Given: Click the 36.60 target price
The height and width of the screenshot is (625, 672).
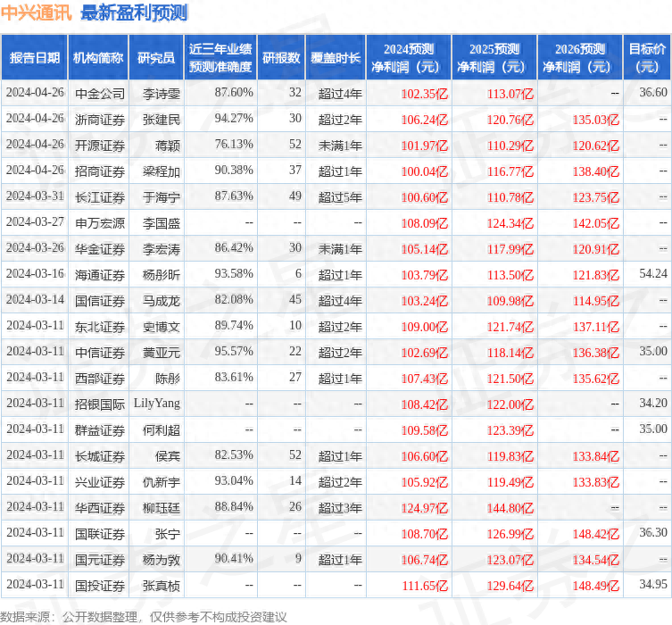Looking at the screenshot, I should [x=653, y=93].
